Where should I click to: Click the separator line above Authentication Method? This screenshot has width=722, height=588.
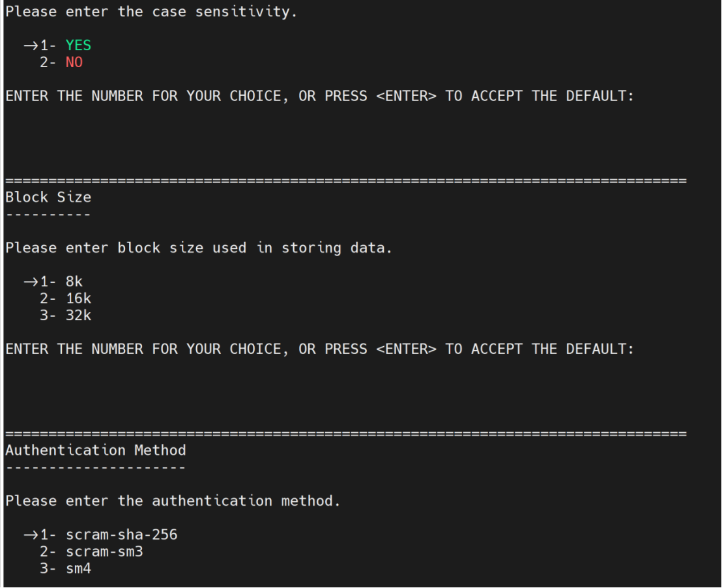coord(345,433)
